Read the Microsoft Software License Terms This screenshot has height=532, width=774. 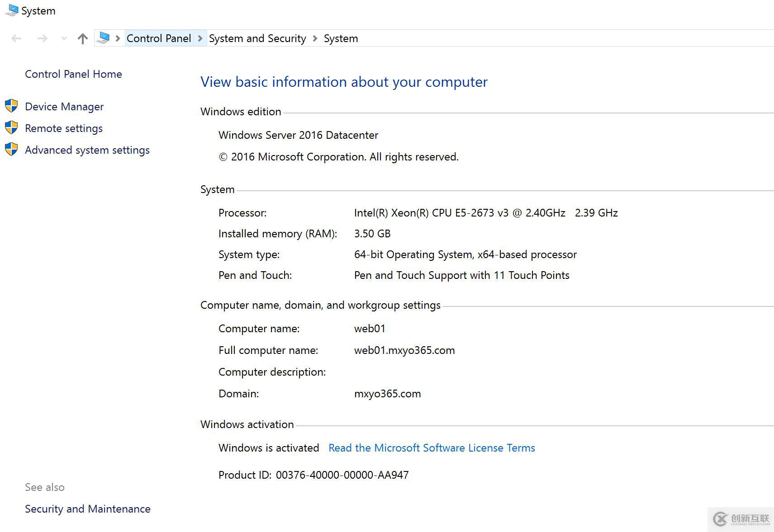[x=432, y=448]
